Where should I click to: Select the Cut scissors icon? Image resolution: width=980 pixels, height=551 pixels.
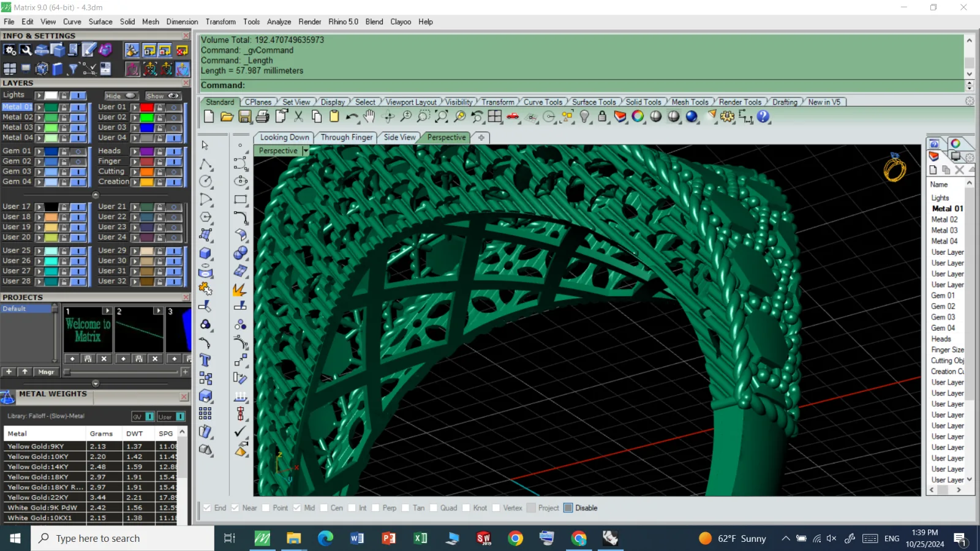pos(299,116)
